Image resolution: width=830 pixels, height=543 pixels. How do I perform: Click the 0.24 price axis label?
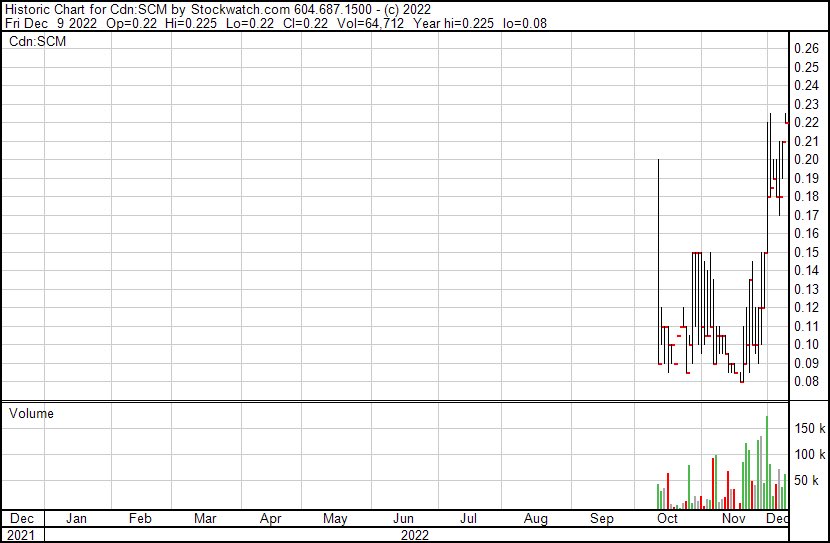click(806, 85)
